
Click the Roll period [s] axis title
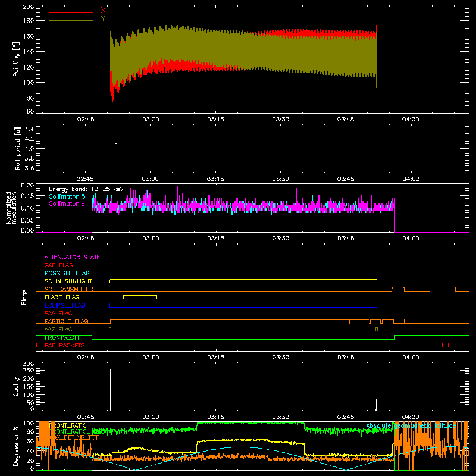[17, 148]
